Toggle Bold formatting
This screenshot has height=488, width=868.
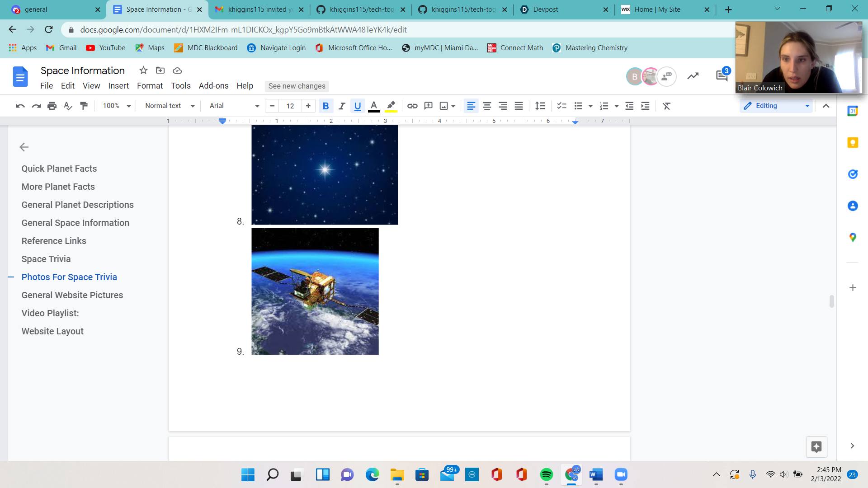tap(325, 106)
